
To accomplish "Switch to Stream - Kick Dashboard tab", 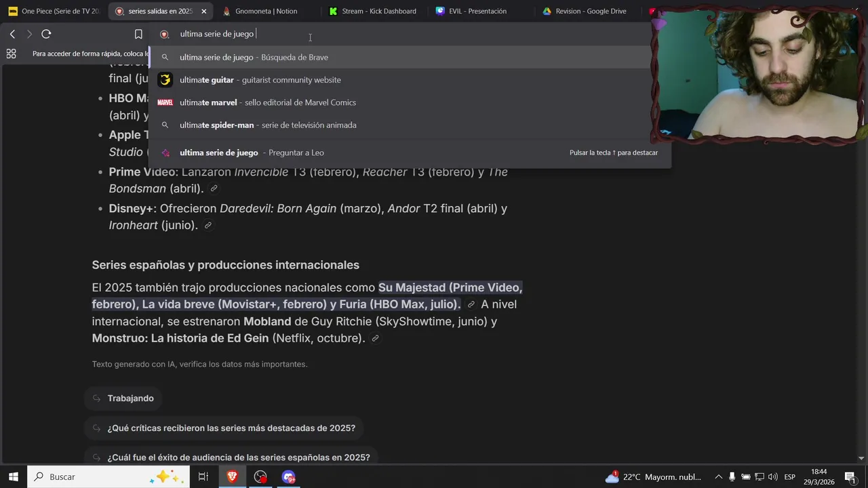I will click(x=373, y=11).
